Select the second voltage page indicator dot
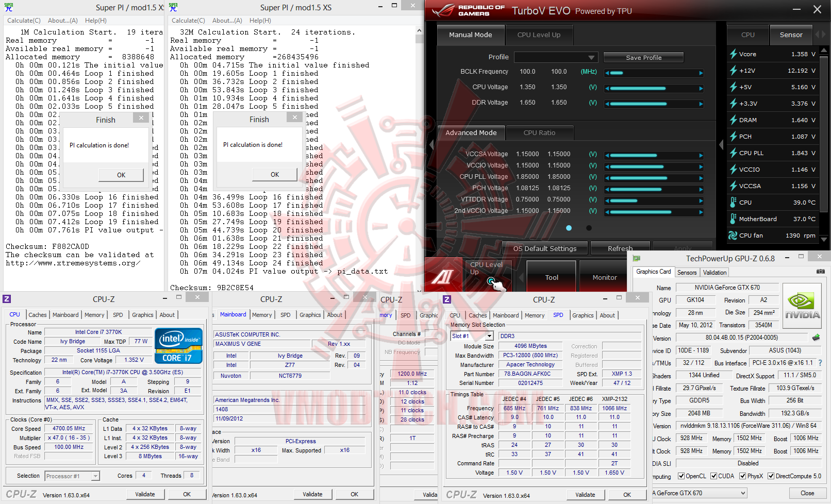831x504 pixels. [x=589, y=228]
